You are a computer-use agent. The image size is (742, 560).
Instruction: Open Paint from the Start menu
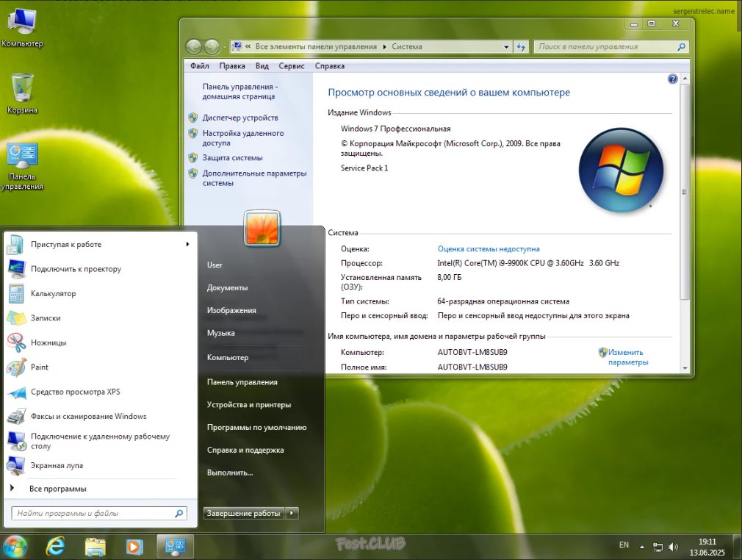pos(99,367)
